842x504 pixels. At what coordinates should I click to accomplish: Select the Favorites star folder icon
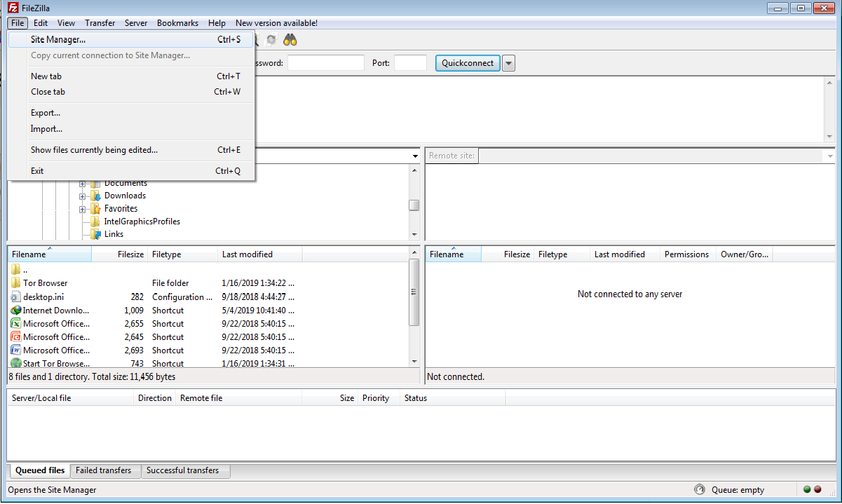coord(95,209)
